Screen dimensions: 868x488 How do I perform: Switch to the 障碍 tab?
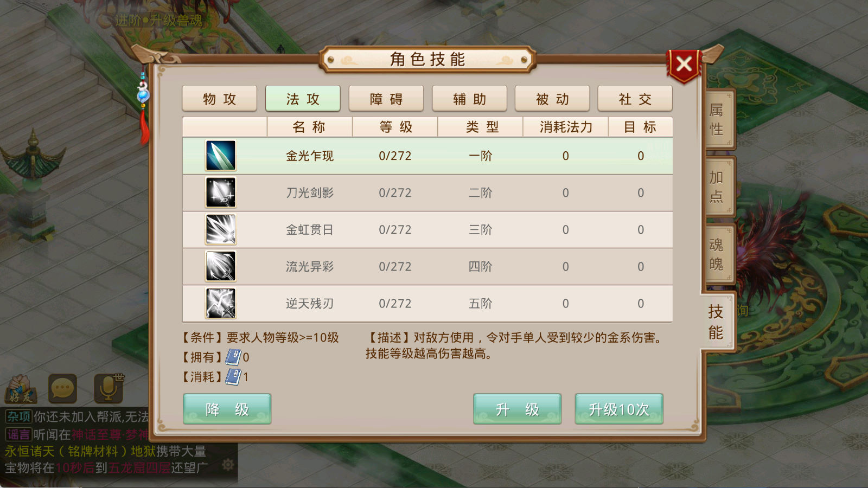386,99
